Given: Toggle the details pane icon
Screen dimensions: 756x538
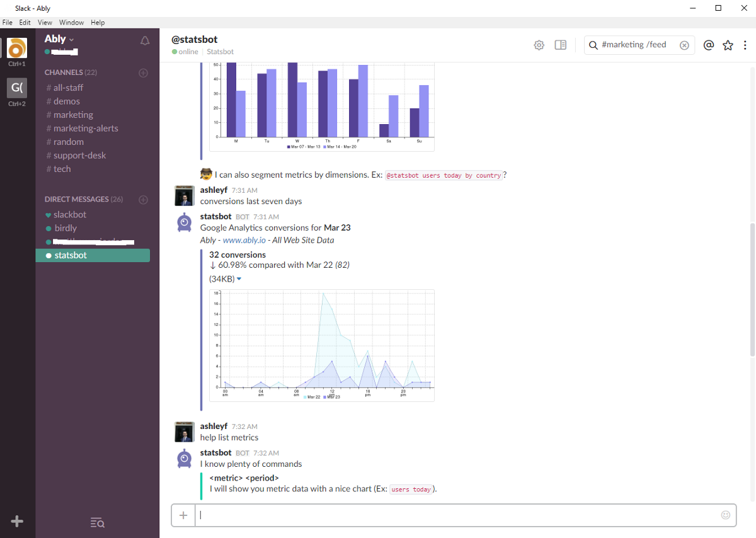Looking at the screenshot, I should 560,45.
